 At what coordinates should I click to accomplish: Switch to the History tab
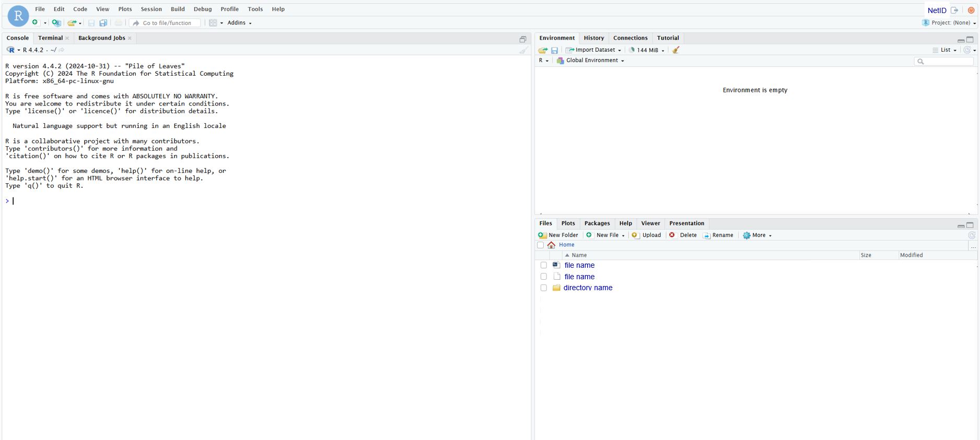point(593,38)
